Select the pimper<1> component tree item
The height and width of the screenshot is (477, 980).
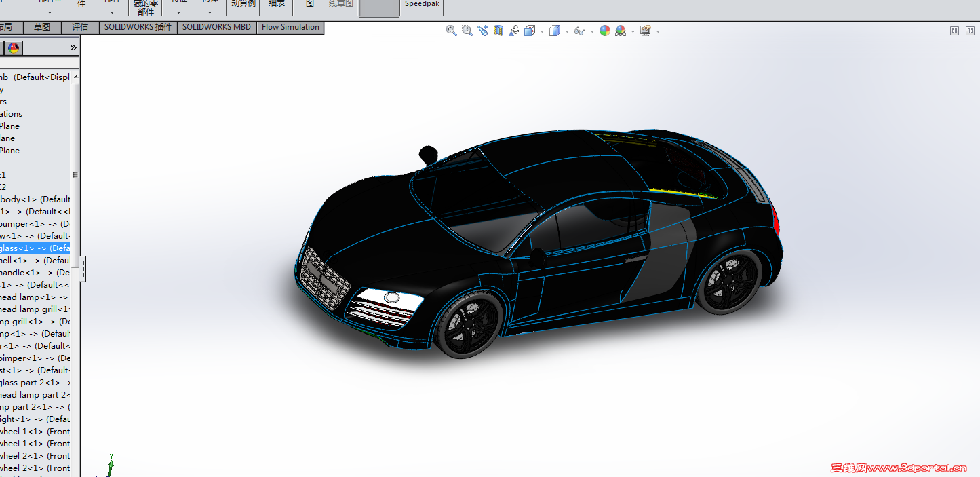pos(35,358)
